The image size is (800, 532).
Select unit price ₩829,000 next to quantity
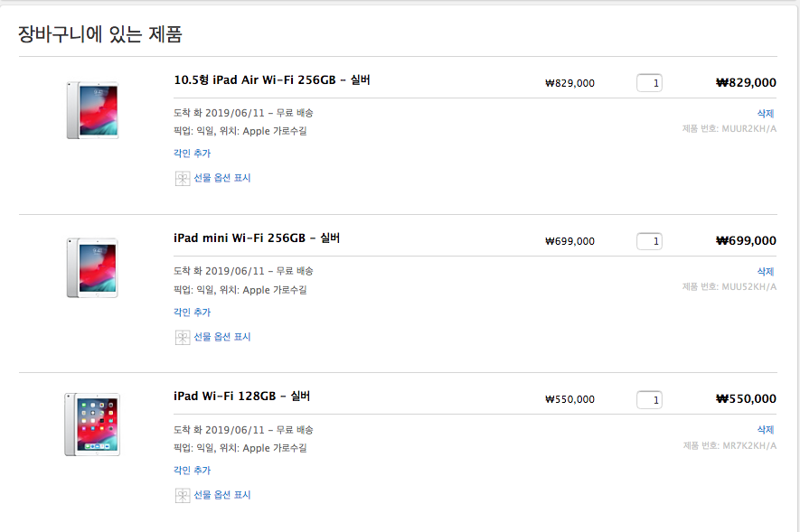[569, 83]
